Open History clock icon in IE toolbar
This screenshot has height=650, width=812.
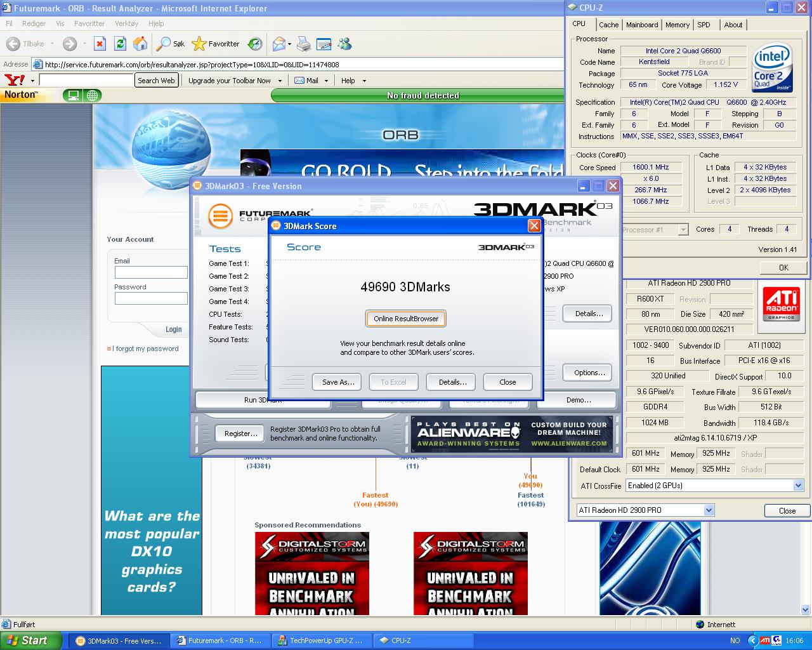point(255,44)
